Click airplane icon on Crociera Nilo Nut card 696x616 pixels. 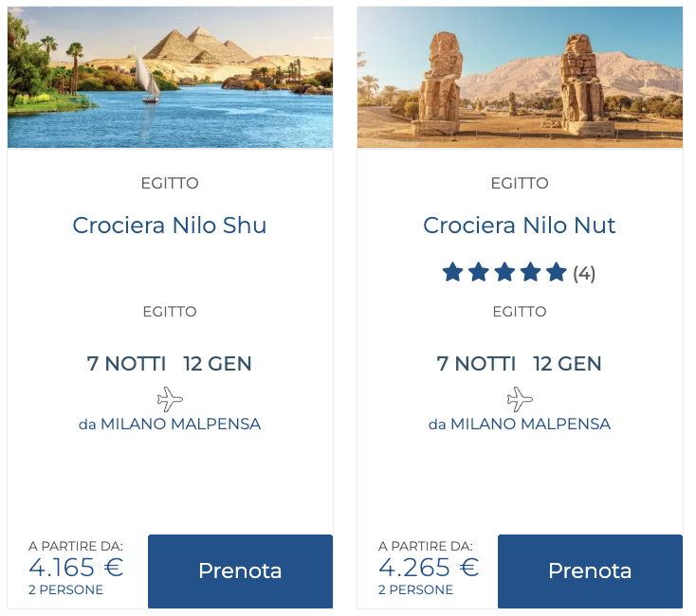(520, 399)
